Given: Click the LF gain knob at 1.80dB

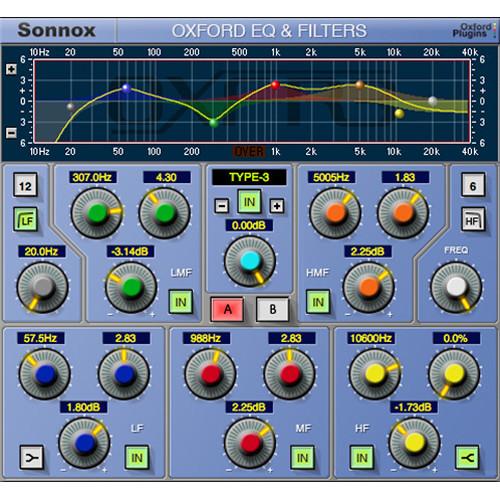Looking at the screenshot, I should 84,443.
